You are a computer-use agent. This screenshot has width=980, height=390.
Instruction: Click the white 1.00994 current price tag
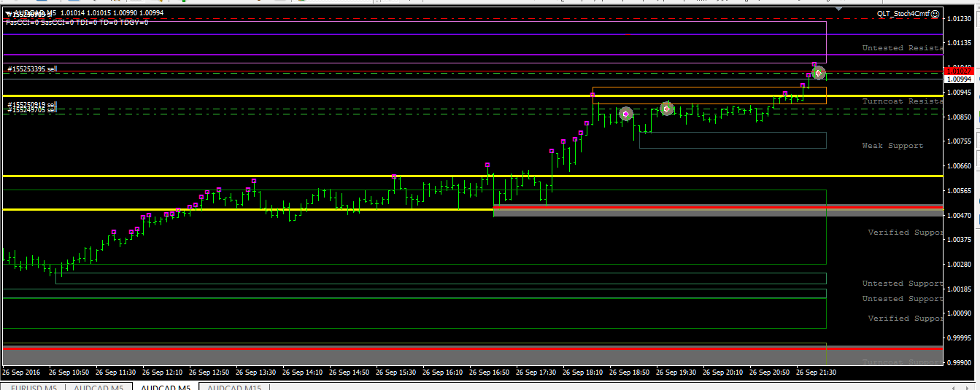(959, 79)
